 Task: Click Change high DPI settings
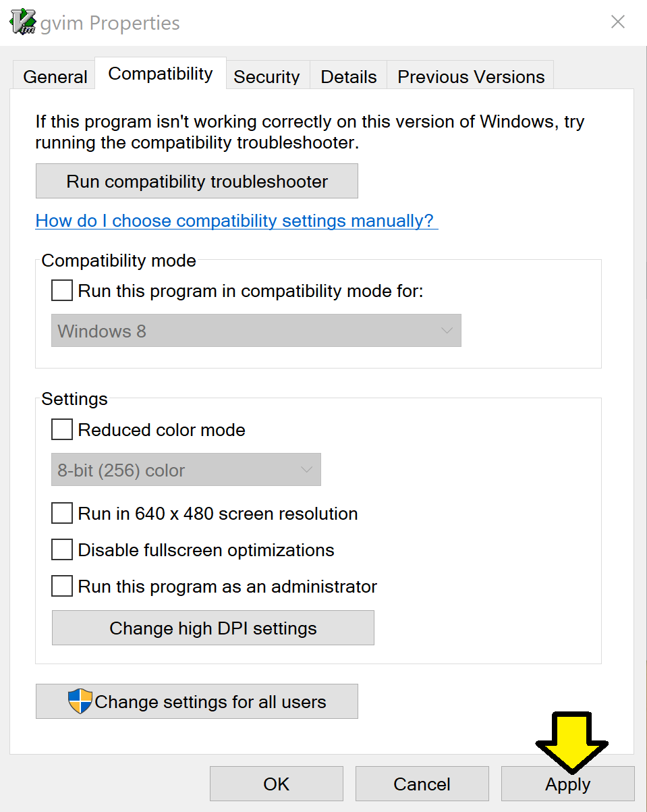point(213,628)
